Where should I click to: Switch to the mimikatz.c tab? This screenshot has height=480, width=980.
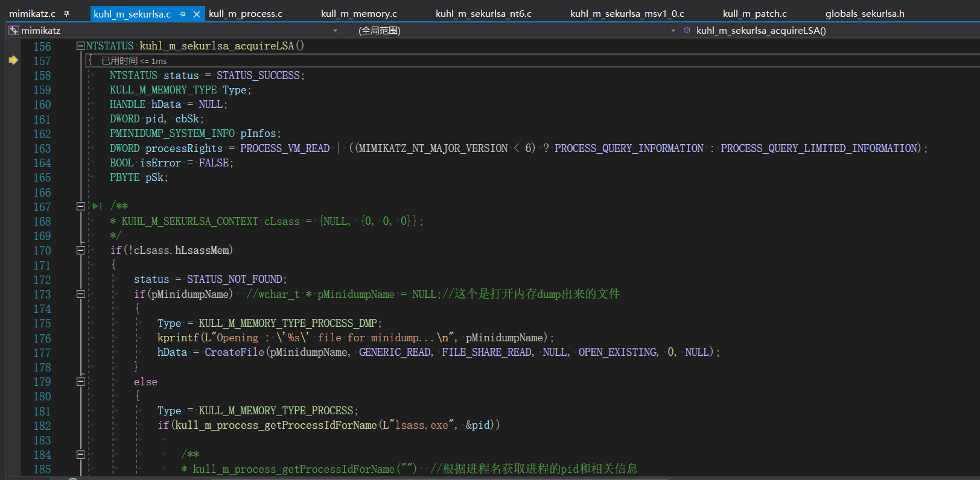tap(32, 13)
